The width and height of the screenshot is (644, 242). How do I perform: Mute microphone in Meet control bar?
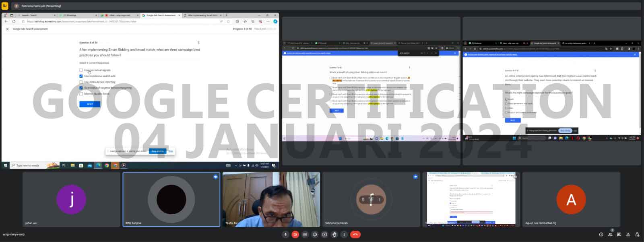tap(285, 234)
